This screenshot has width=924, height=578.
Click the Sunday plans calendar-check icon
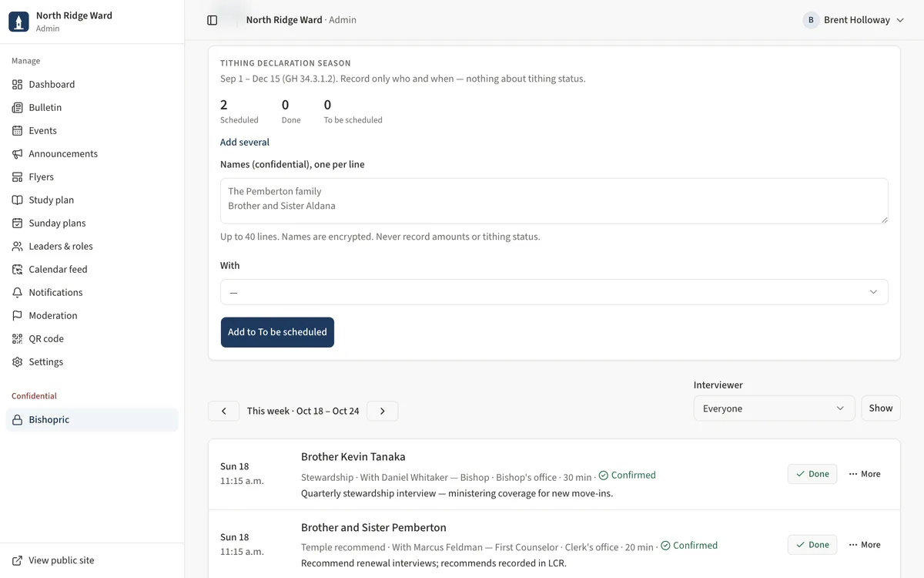(x=17, y=223)
